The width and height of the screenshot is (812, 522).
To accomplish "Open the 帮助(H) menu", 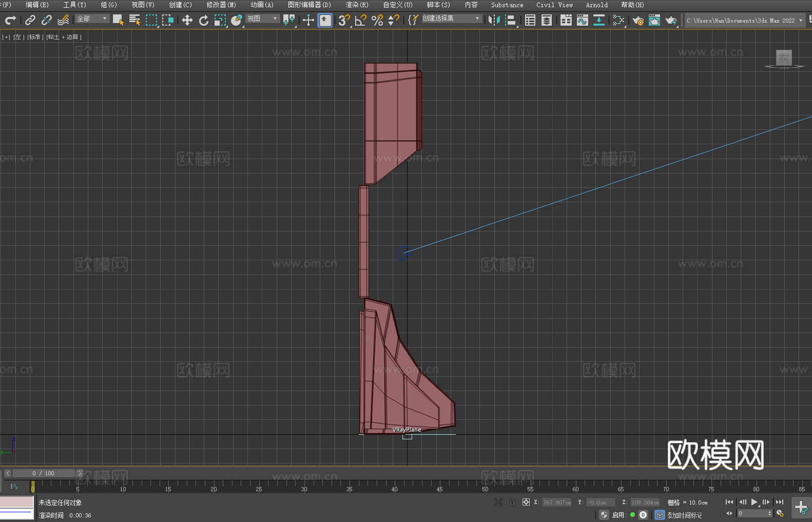I will point(632,5).
